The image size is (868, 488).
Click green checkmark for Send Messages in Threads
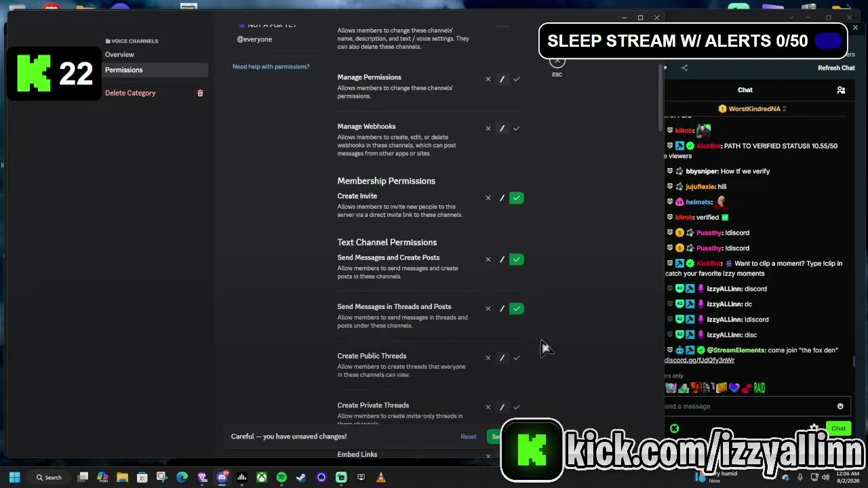pos(517,308)
